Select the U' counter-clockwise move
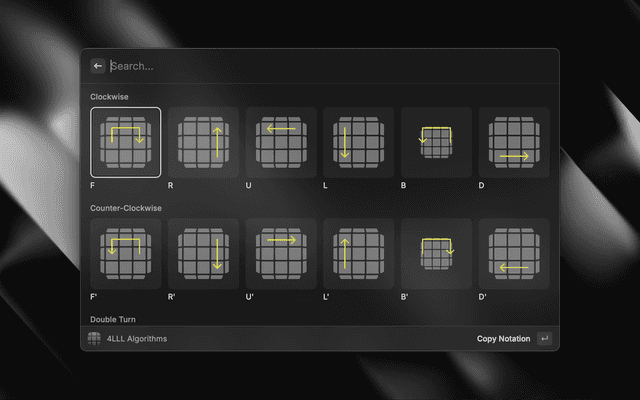The height and width of the screenshot is (400, 640). (x=281, y=253)
